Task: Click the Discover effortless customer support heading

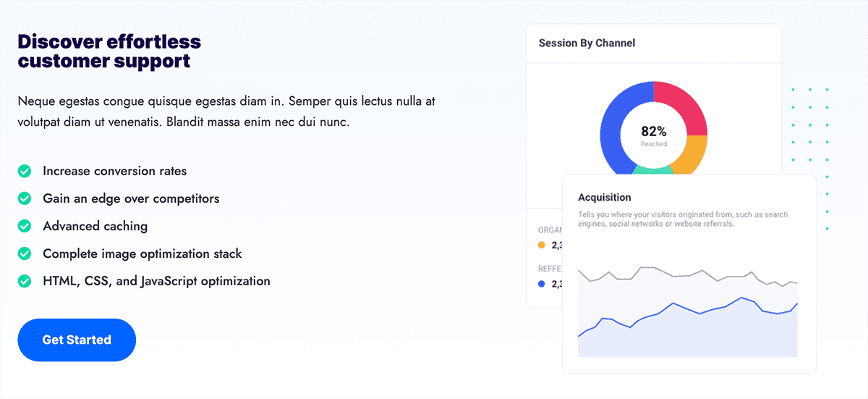Action: tap(109, 51)
